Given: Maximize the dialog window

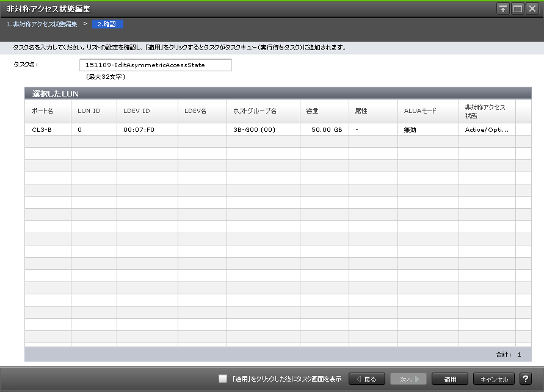Looking at the screenshot, I should 518,9.
